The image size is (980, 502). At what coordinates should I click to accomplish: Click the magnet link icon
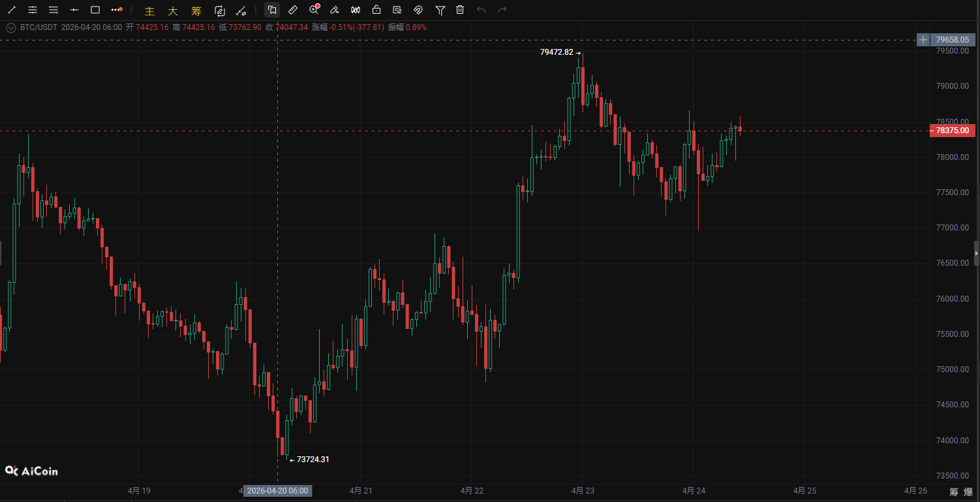point(418,10)
